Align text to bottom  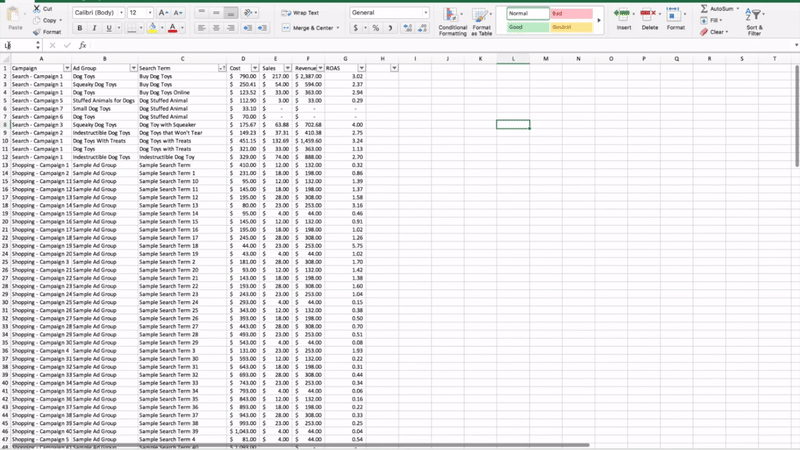231,13
